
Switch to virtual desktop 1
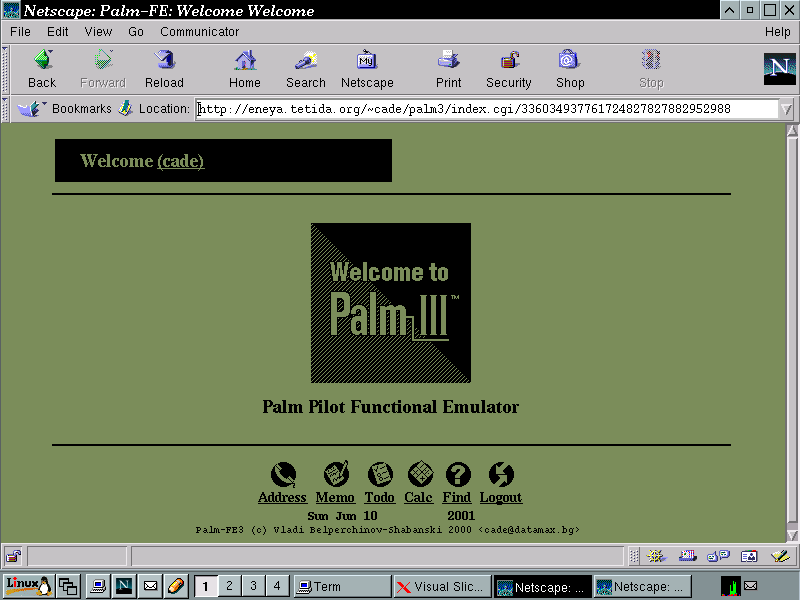[206, 586]
